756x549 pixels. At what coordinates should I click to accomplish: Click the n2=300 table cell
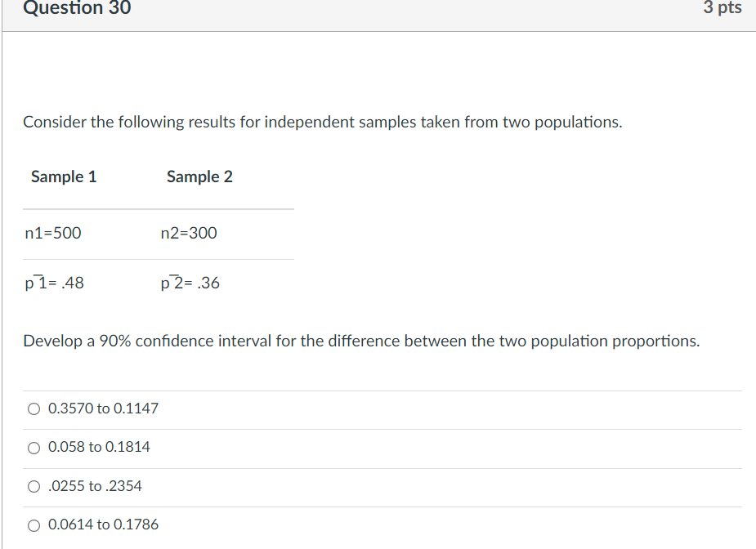coord(189,234)
